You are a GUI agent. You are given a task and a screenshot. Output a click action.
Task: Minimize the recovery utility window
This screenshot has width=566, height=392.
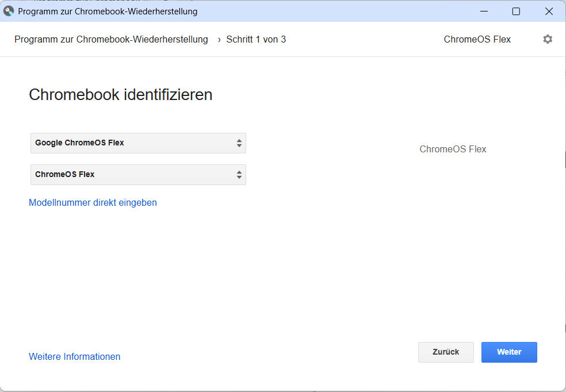click(484, 11)
